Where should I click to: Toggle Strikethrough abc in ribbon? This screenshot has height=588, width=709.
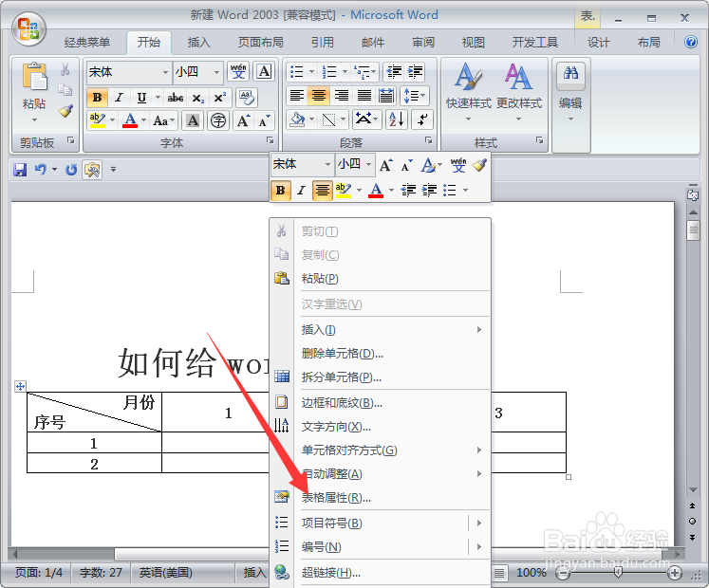pos(176,97)
